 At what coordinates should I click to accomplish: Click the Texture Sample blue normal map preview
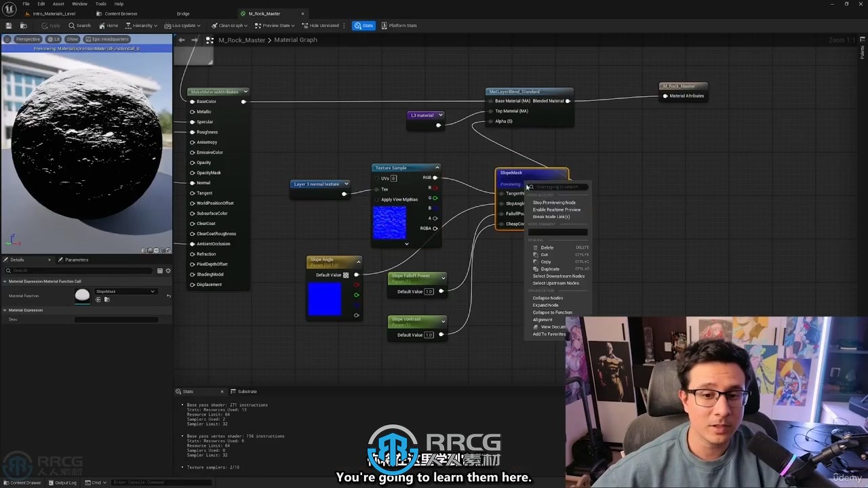click(389, 222)
